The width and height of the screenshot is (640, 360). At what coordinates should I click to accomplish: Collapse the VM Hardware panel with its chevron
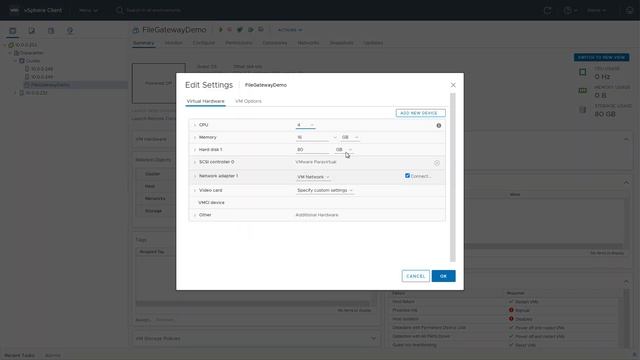pyautogui.click(x=626, y=140)
